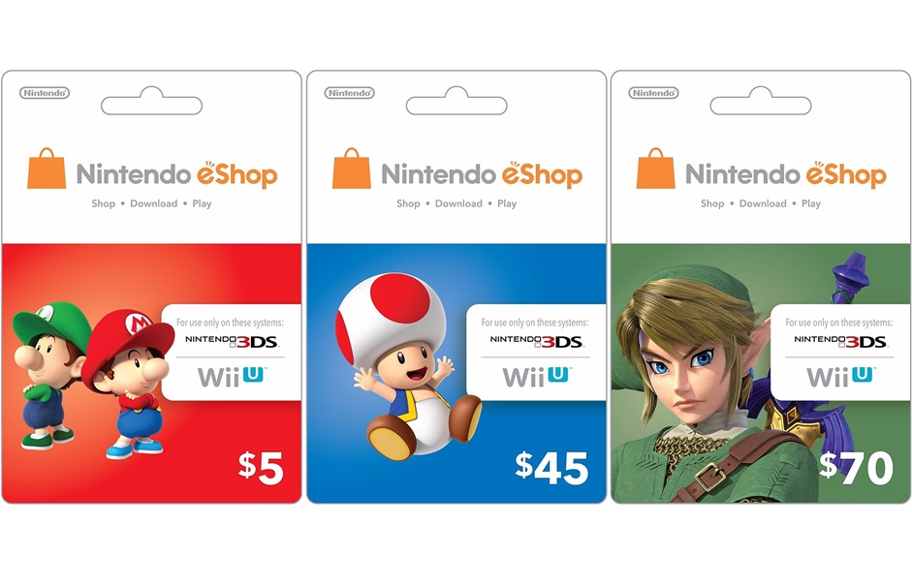Click Nintendo eShop text on $5 card
The image size is (912, 588).
[x=176, y=174]
